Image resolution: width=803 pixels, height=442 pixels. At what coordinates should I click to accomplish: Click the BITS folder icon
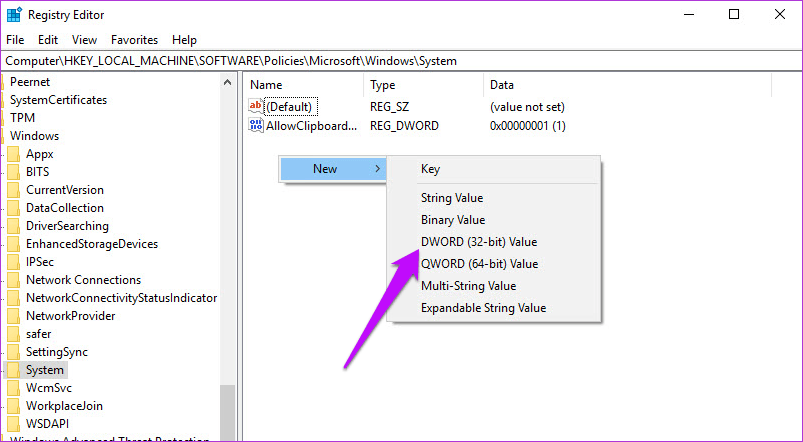[14, 172]
